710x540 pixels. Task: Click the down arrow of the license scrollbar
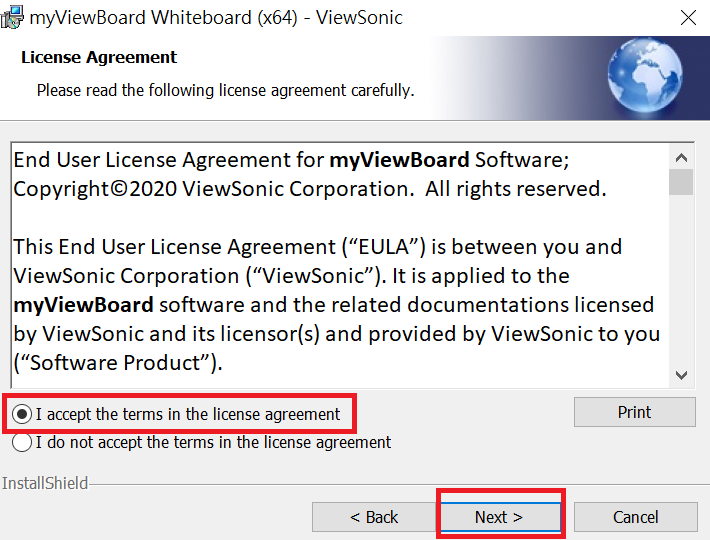coord(681,375)
